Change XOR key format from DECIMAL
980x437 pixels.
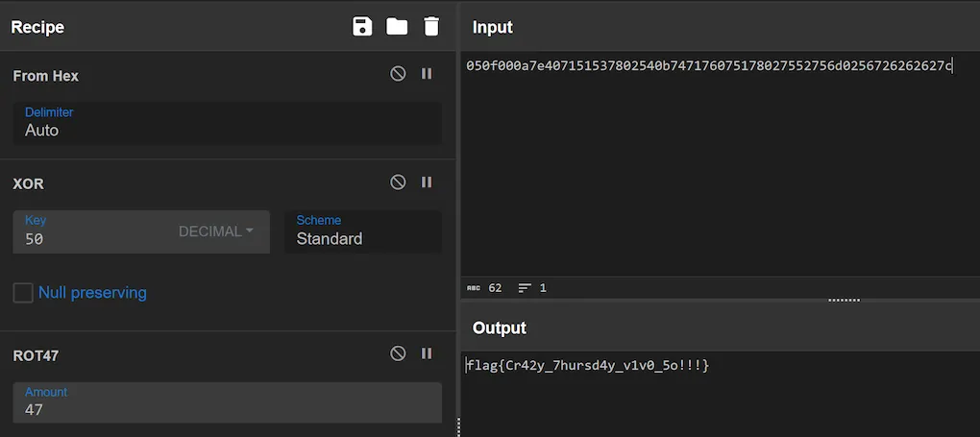216,231
